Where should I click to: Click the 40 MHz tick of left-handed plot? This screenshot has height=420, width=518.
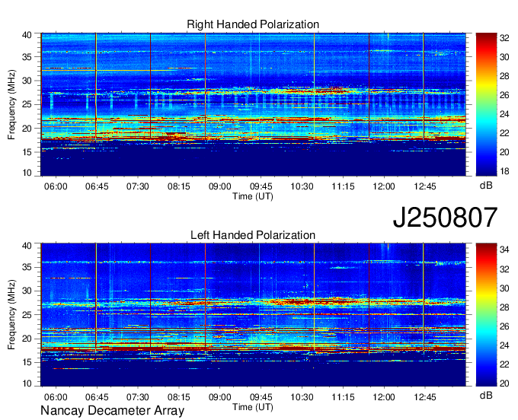pos(27,246)
